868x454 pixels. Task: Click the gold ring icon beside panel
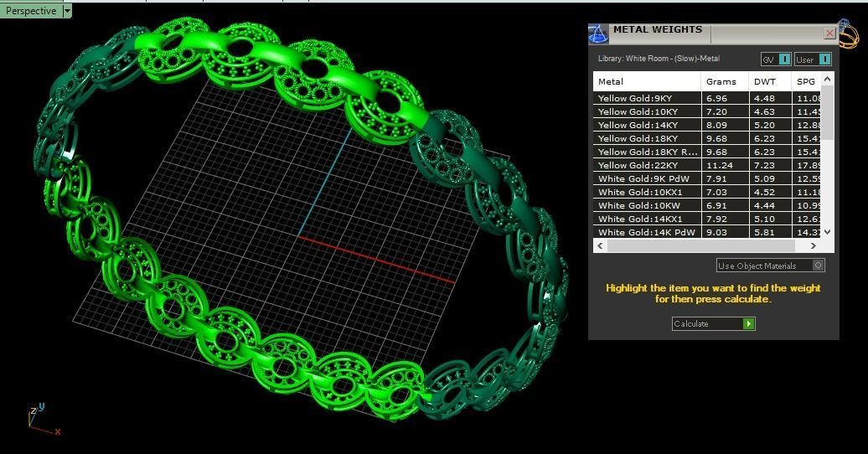848,34
